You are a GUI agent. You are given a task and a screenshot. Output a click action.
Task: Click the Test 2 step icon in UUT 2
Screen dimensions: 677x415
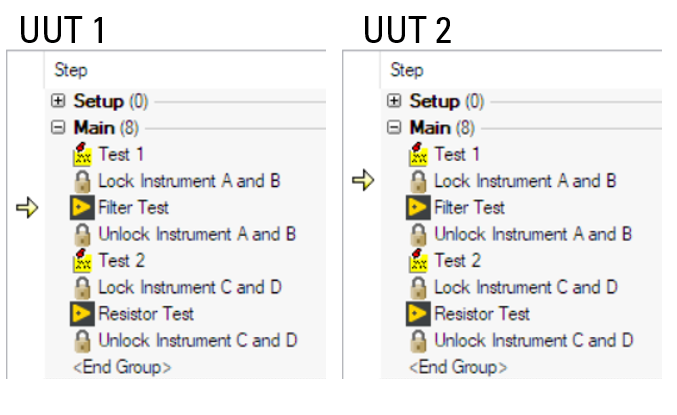pyautogui.click(x=418, y=261)
